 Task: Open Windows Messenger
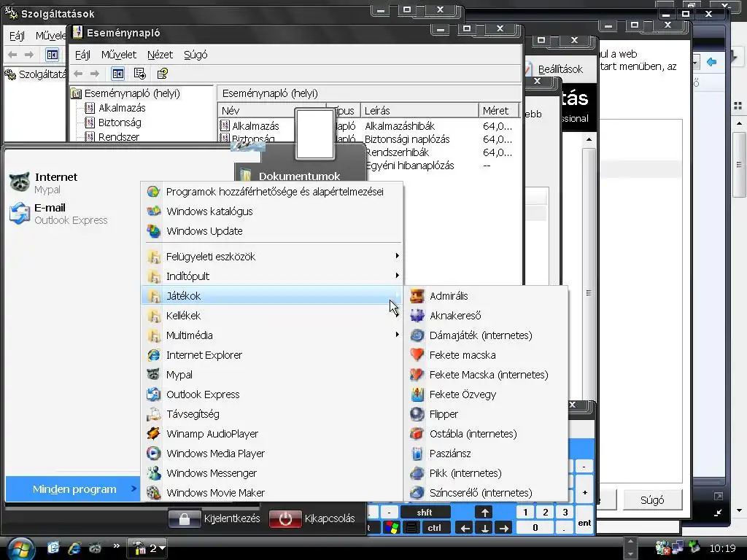(272, 473)
